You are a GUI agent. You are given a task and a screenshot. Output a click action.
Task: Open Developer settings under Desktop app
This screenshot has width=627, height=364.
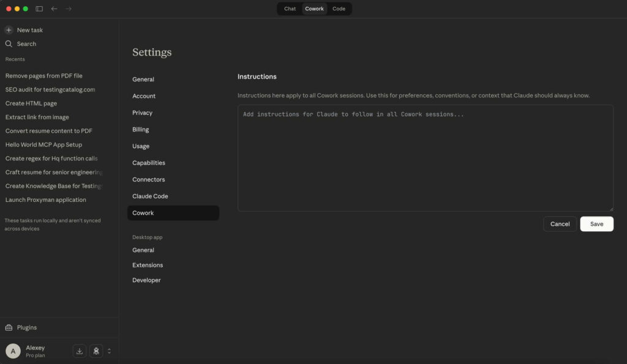click(x=147, y=280)
